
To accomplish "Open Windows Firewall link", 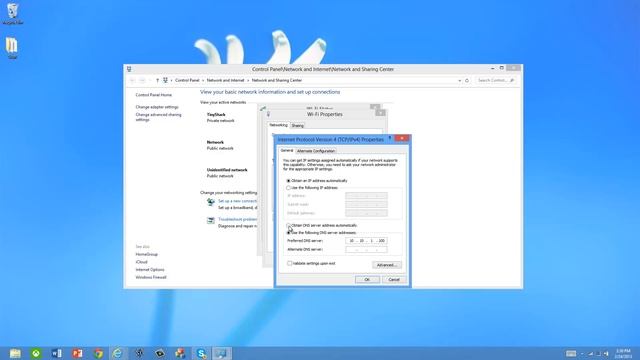I will tap(151, 278).
